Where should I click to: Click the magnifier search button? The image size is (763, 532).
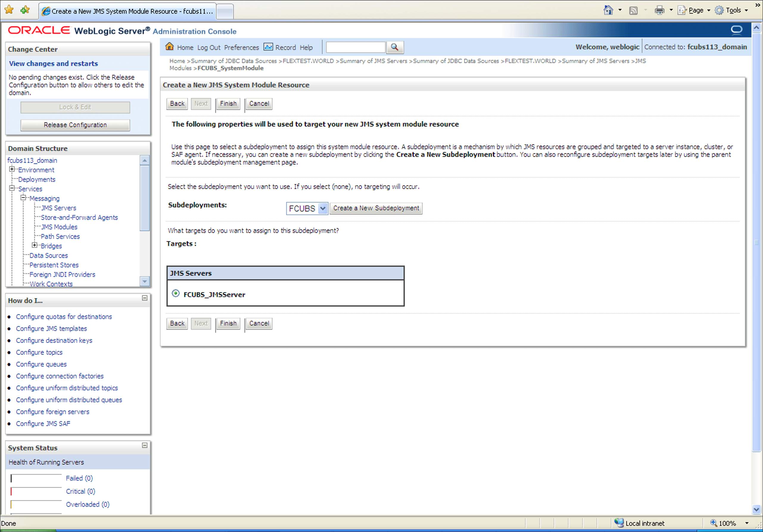pos(395,47)
